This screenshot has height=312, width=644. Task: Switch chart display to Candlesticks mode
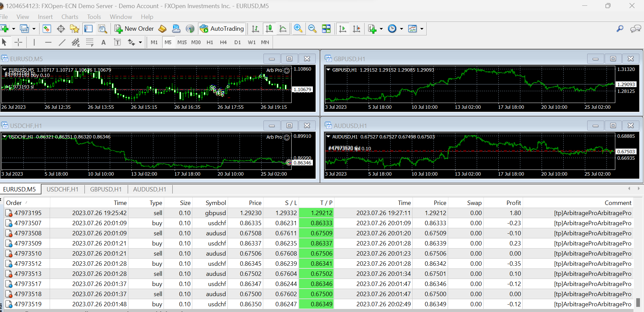tap(269, 29)
